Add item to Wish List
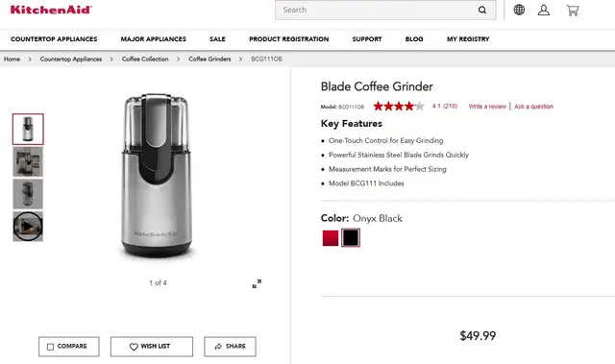Viewport: 615px width, 364px height. 152,347
